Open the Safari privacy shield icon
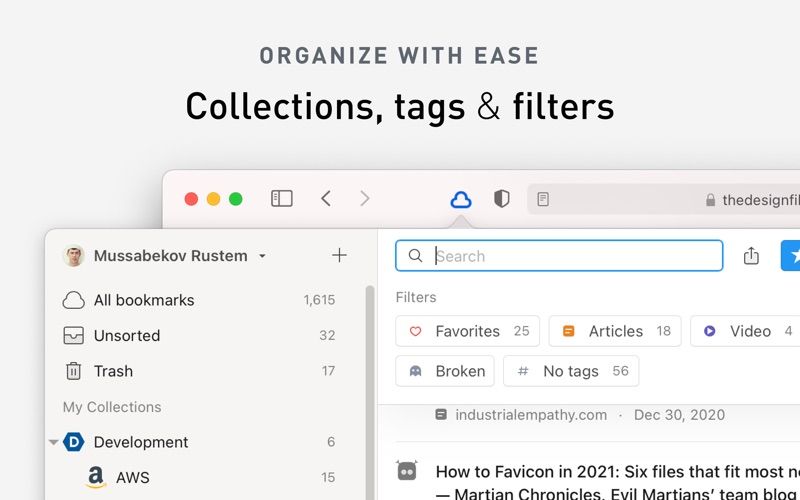800x500 pixels. point(502,199)
